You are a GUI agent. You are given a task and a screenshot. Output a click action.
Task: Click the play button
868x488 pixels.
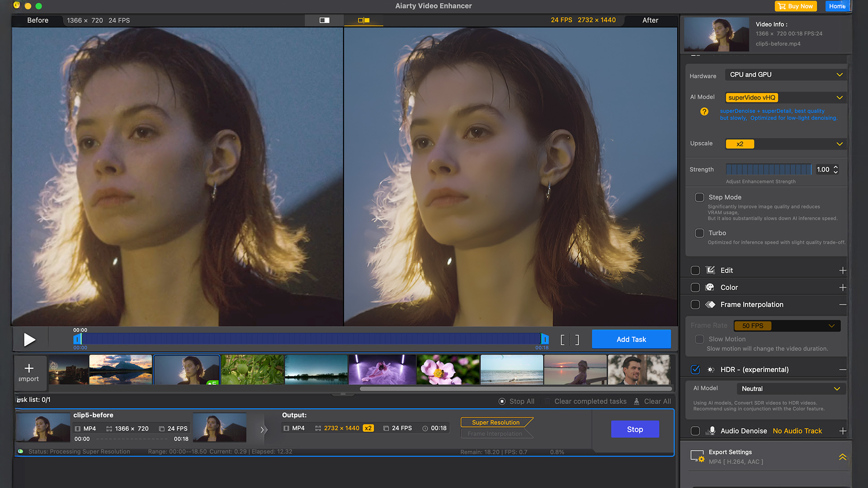pyautogui.click(x=29, y=339)
